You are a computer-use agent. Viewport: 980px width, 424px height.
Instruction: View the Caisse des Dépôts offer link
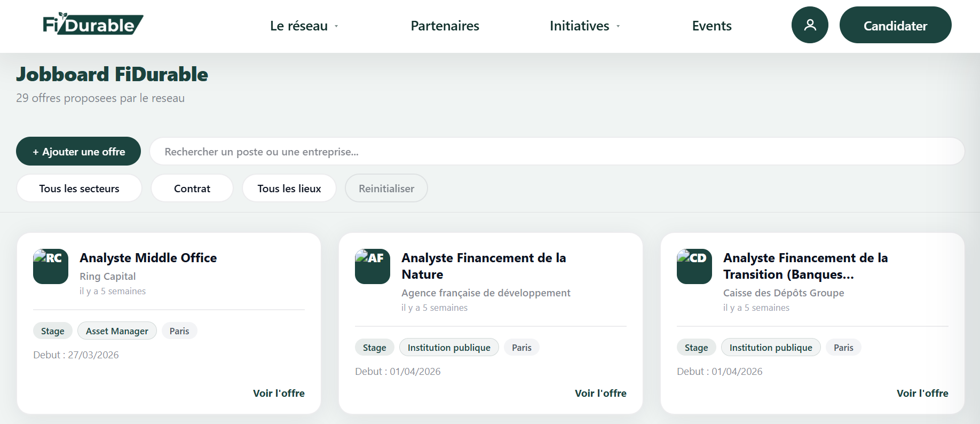[x=922, y=393]
